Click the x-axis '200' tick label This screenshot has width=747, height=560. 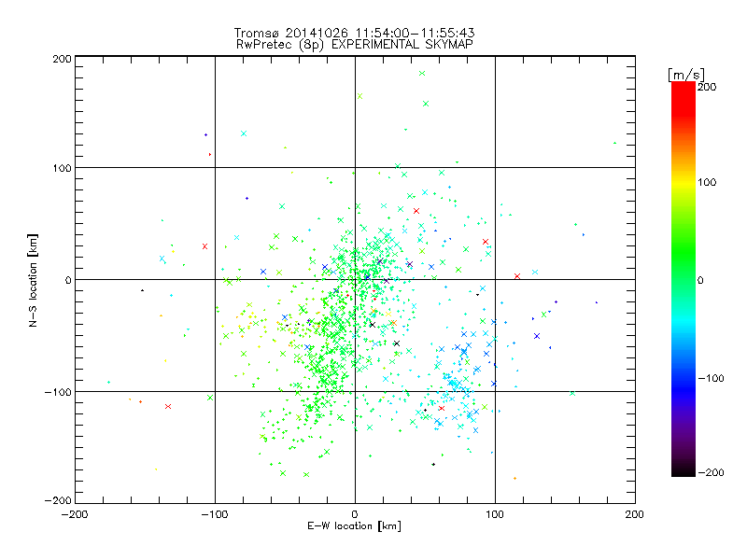tap(635, 514)
